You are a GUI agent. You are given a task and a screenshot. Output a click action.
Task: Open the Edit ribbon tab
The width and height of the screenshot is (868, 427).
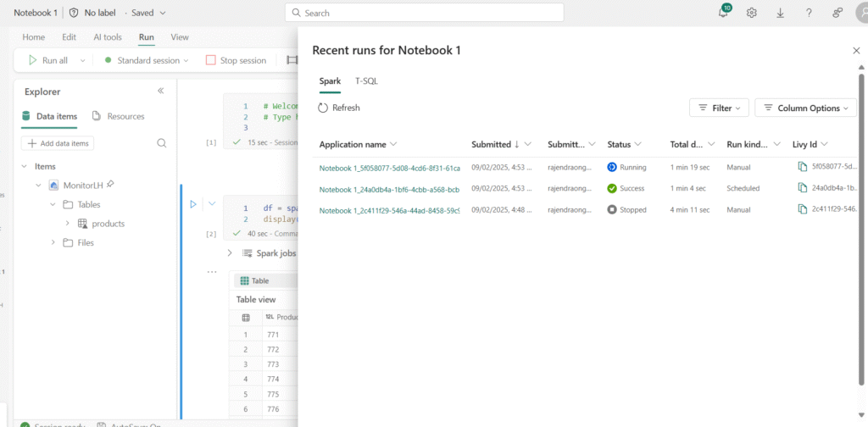click(70, 37)
